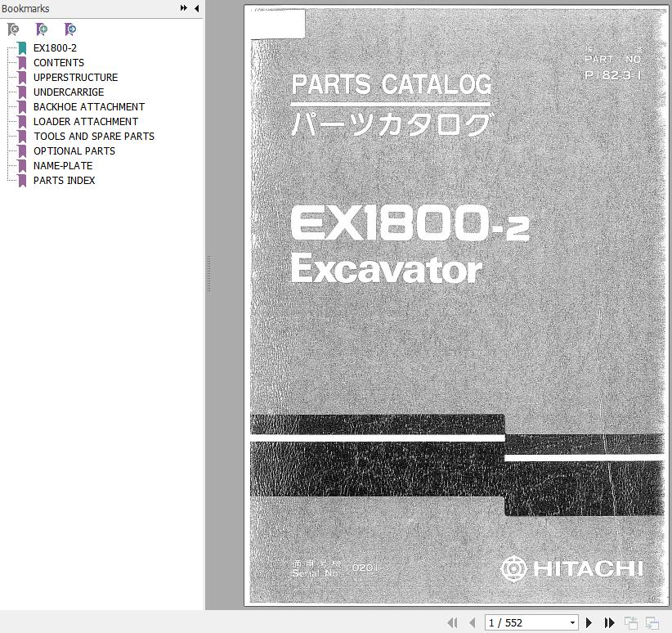Click the bookmark icon beside NAME-PLATE
Screen dimensions: 672x633
22,166
